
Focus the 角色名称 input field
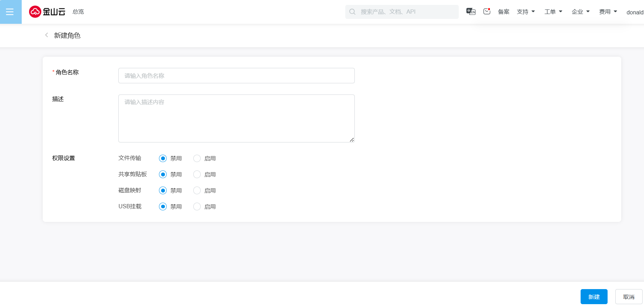236,76
